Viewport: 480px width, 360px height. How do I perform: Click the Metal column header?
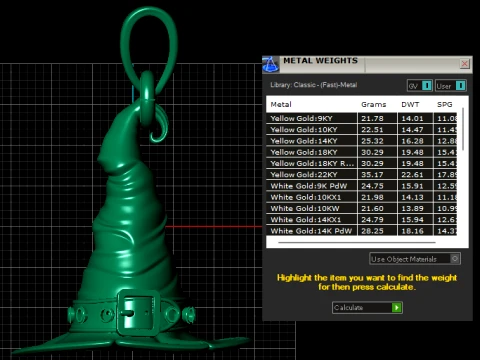click(x=281, y=104)
